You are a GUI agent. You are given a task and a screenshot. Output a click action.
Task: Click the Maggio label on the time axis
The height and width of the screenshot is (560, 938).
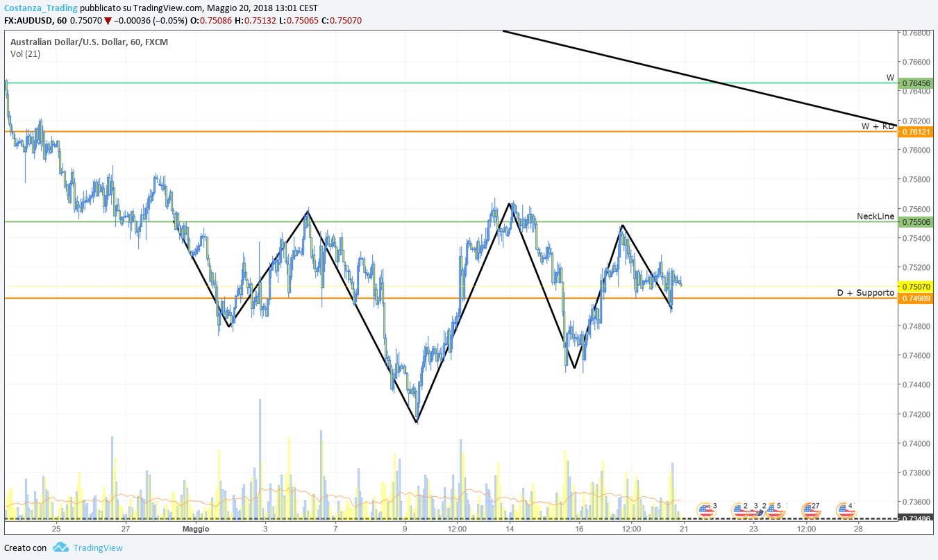click(196, 529)
